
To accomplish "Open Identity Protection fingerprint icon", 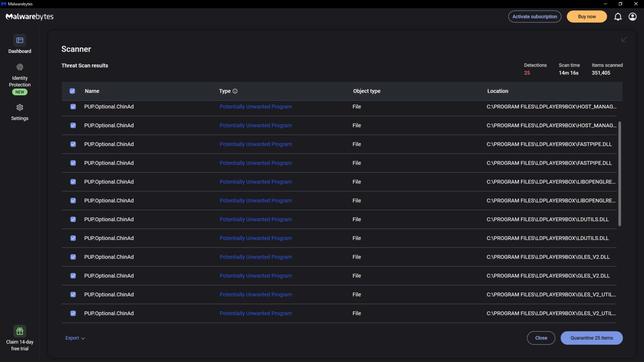I will click(x=20, y=67).
